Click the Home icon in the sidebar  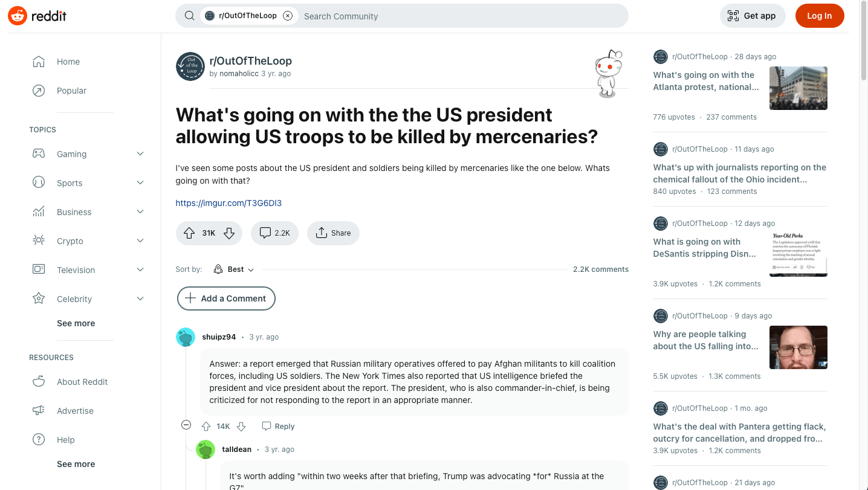tap(38, 61)
